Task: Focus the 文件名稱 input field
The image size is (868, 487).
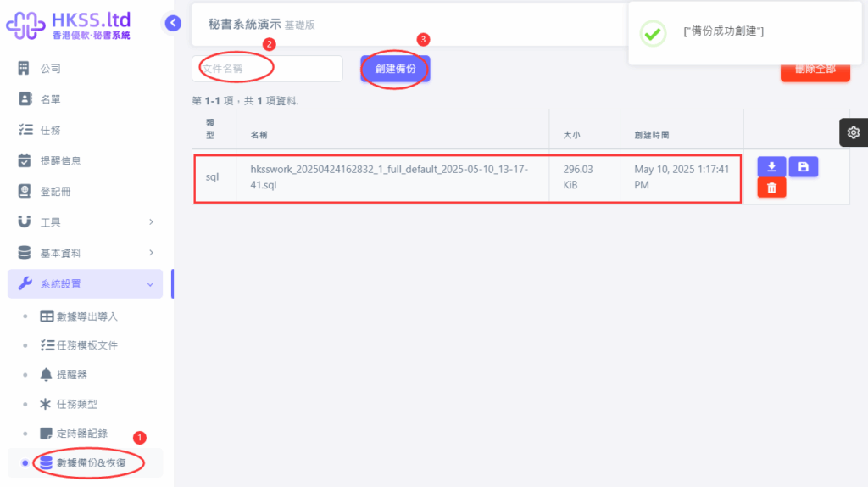Action: click(x=267, y=69)
